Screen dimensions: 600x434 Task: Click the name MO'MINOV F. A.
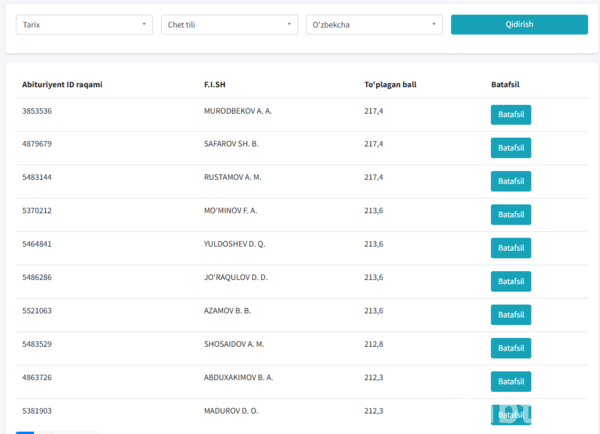coord(230,210)
